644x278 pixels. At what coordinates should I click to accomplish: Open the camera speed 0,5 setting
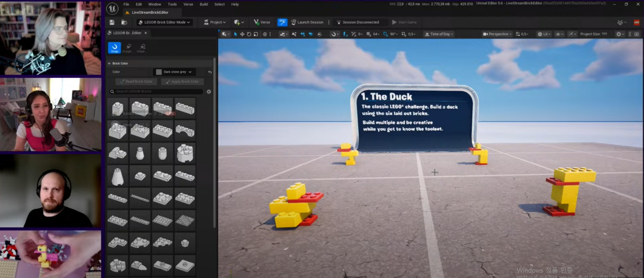[x=522, y=34]
